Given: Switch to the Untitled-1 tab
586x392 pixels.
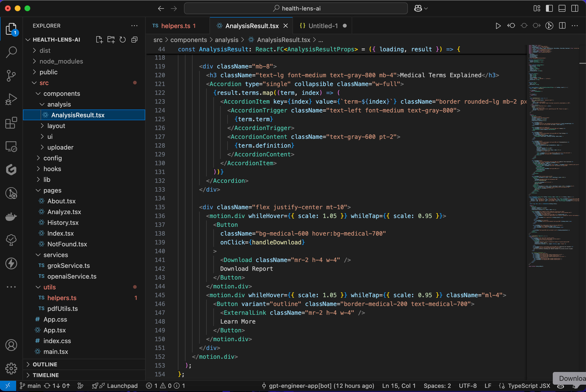Looking at the screenshot, I should coord(323,26).
